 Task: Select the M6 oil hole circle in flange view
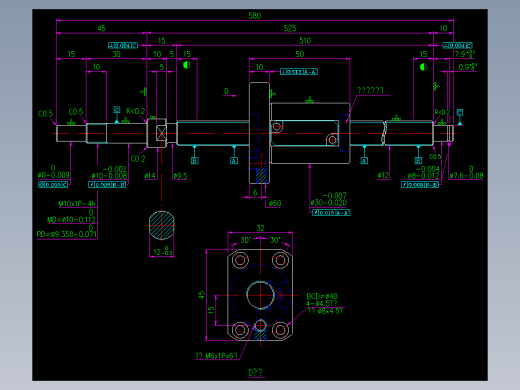click(x=260, y=325)
